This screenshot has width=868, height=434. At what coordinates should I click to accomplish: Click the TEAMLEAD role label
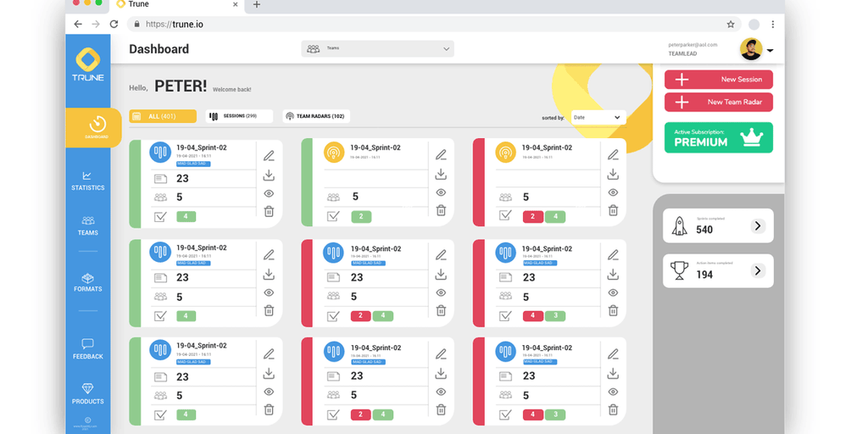coord(682,53)
